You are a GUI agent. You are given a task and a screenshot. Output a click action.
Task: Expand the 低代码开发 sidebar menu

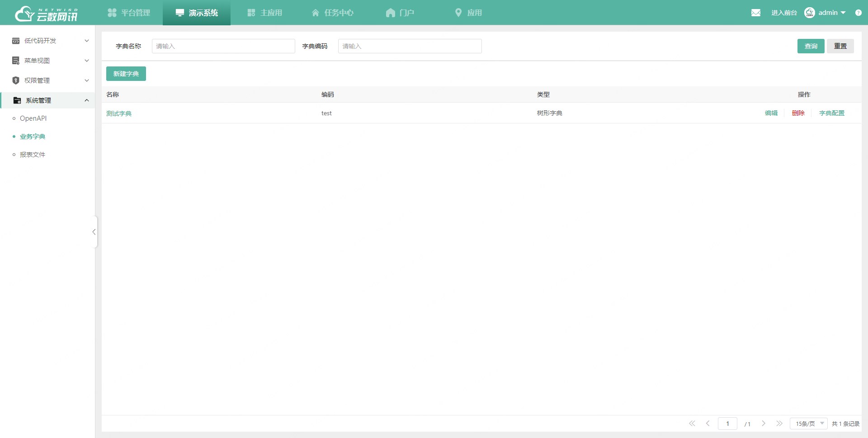[x=50, y=41]
